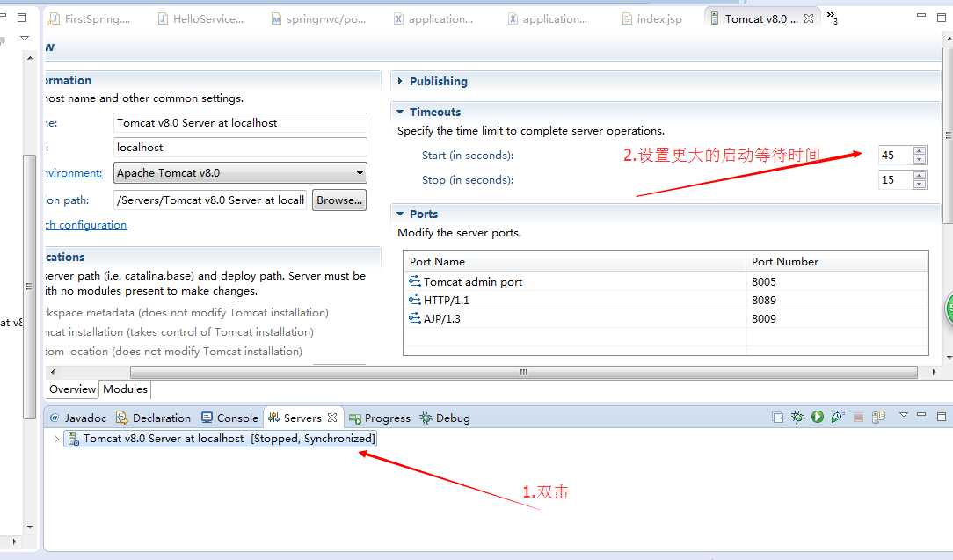Click the red Stop server icon

(x=858, y=417)
